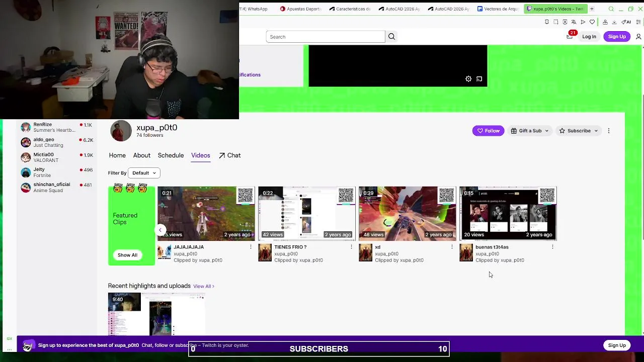Open the browser easy setup sliders icon
The height and width of the screenshot is (362, 644).
(x=638, y=22)
